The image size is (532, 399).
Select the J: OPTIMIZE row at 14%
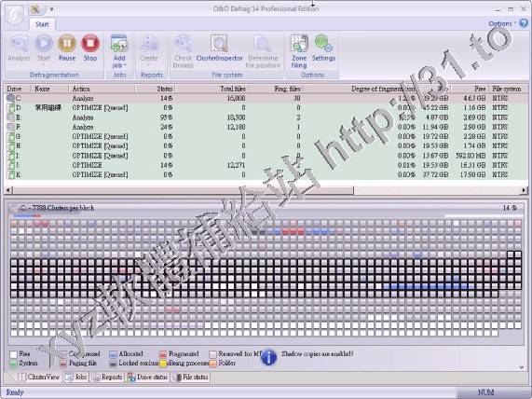[266, 165]
